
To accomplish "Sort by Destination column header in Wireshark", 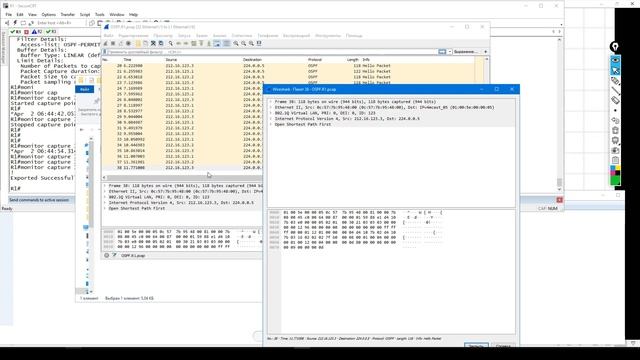I will 252,60.
